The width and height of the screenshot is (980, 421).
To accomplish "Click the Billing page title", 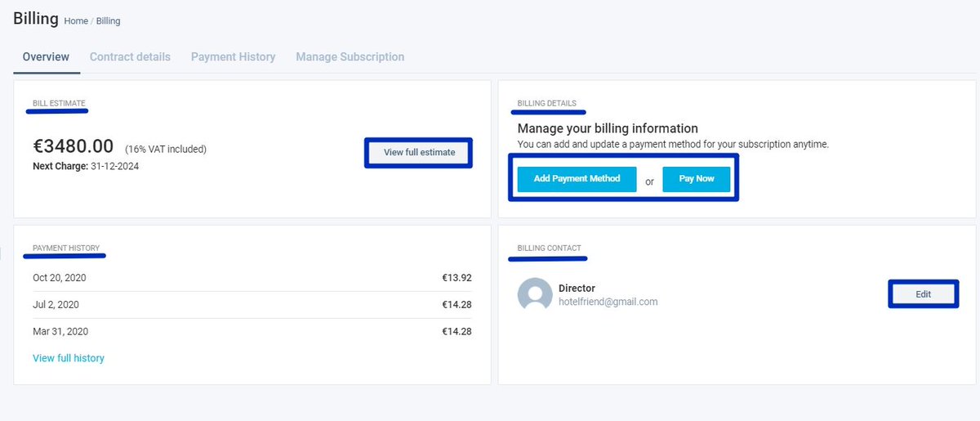I will point(36,19).
